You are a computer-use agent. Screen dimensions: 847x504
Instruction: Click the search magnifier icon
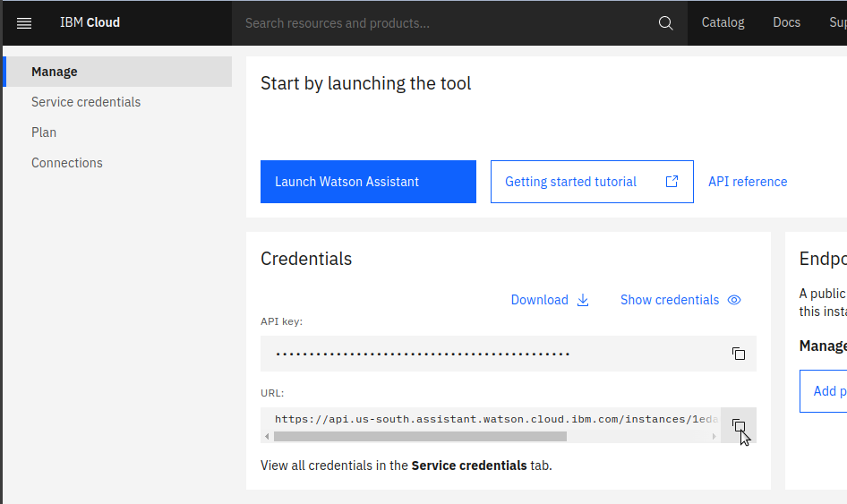pos(665,23)
